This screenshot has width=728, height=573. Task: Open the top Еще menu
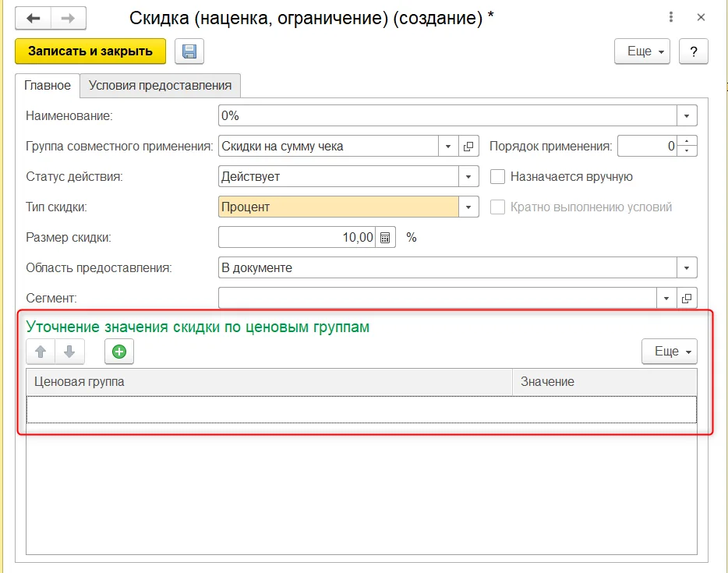click(x=642, y=51)
